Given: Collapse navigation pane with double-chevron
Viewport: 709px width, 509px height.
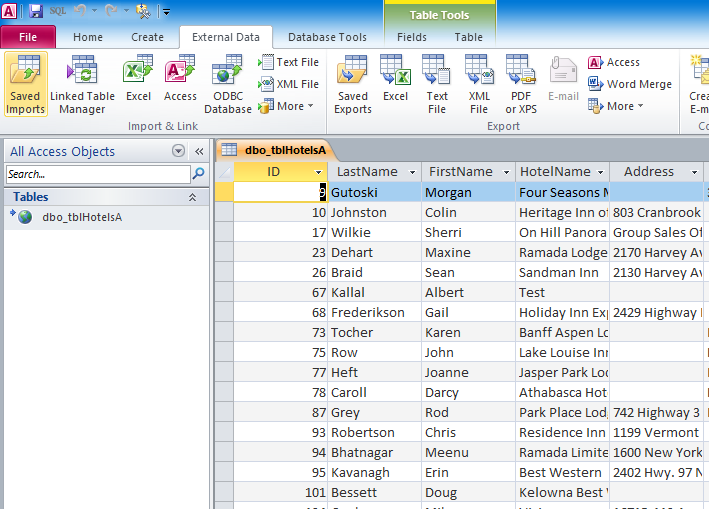Looking at the screenshot, I should (x=199, y=151).
